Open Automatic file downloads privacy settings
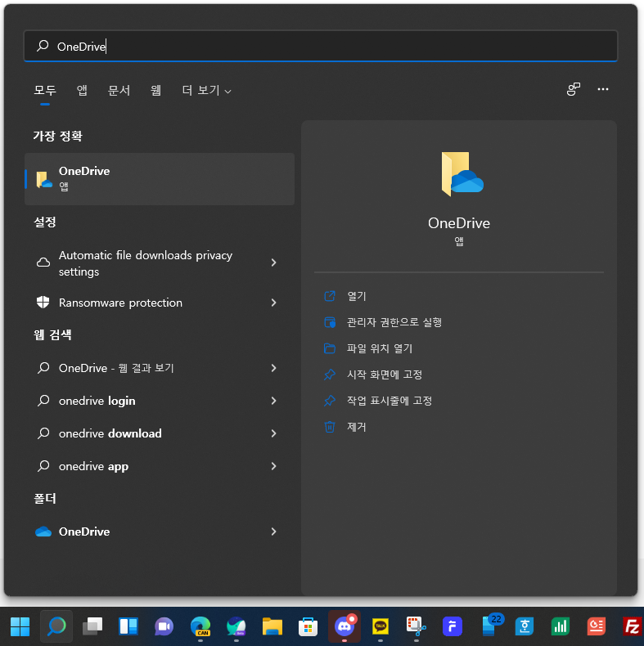 pos(146,263)
